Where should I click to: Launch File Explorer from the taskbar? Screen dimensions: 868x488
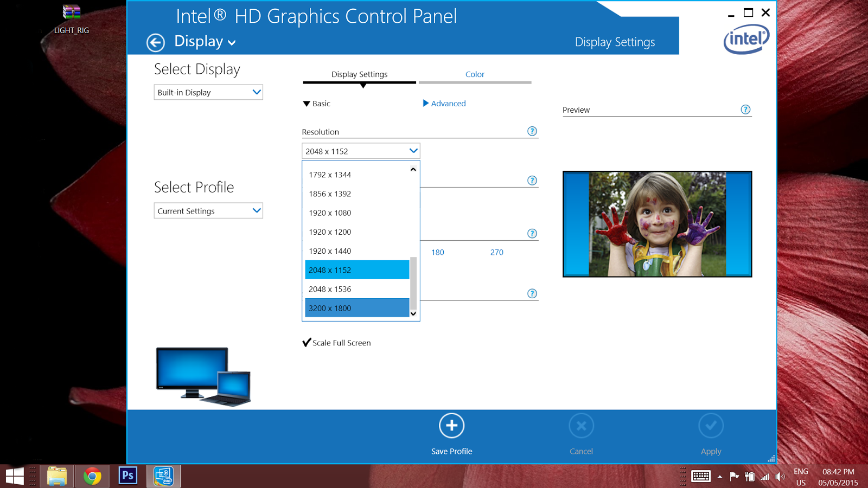[x=57, y=477]
